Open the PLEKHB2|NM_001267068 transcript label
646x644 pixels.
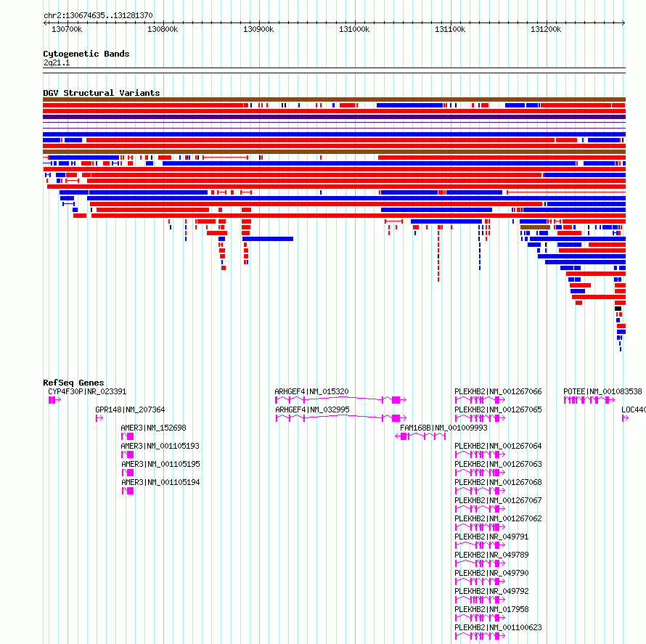[x=498, y=482]
